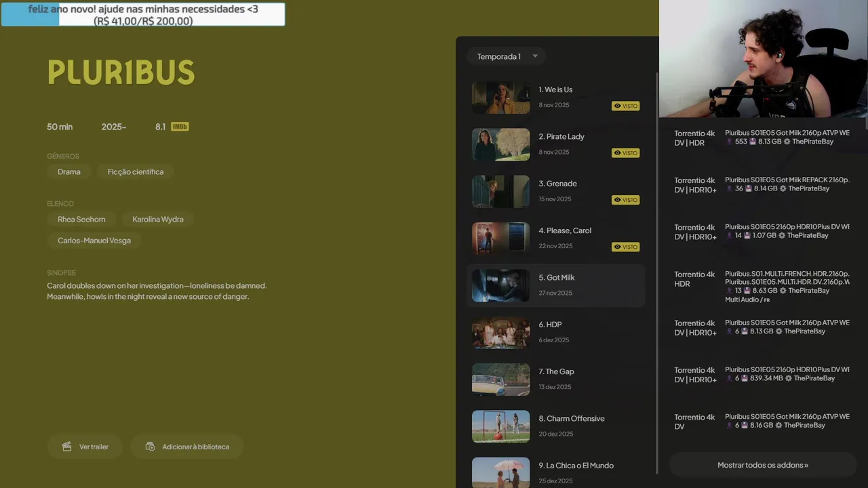Select episode title 5. Got Milk

pos(557,277)
